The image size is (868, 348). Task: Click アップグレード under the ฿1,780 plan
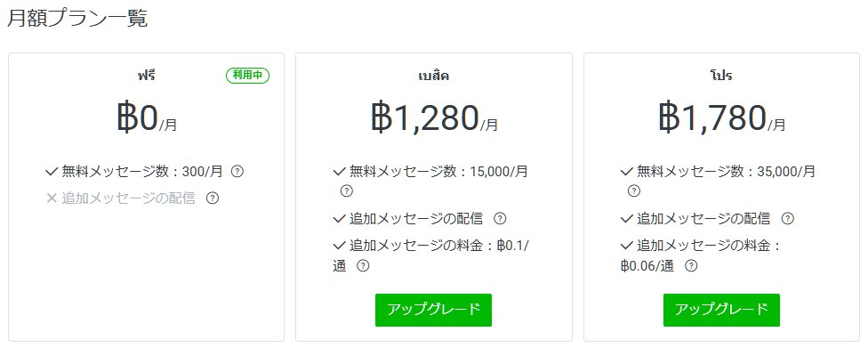point(721,310)
